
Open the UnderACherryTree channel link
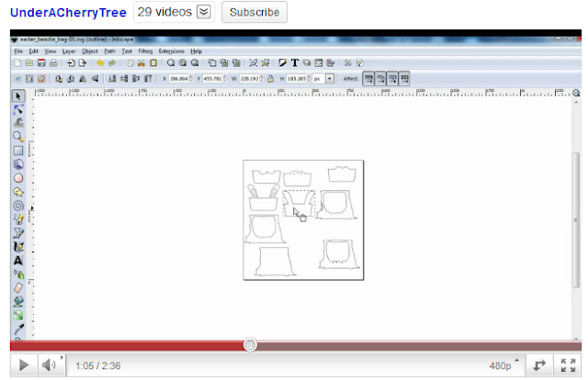point(68,12)
